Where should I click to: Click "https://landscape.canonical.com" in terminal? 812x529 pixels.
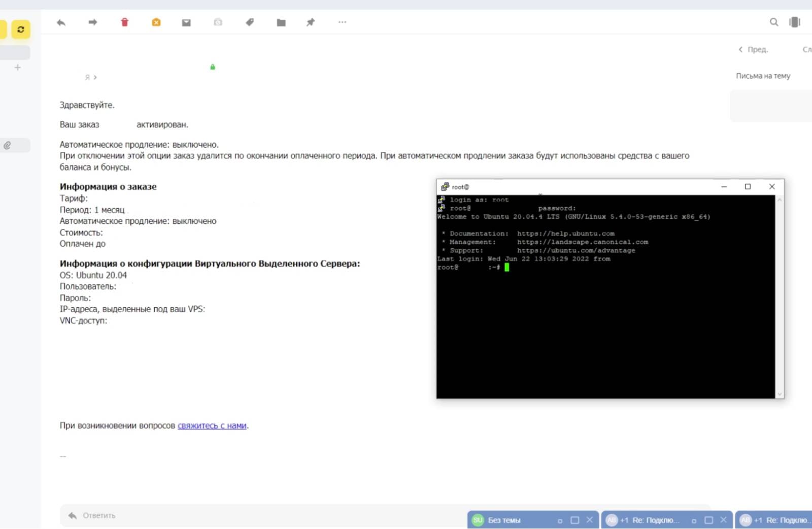click(x=583, y=242)
